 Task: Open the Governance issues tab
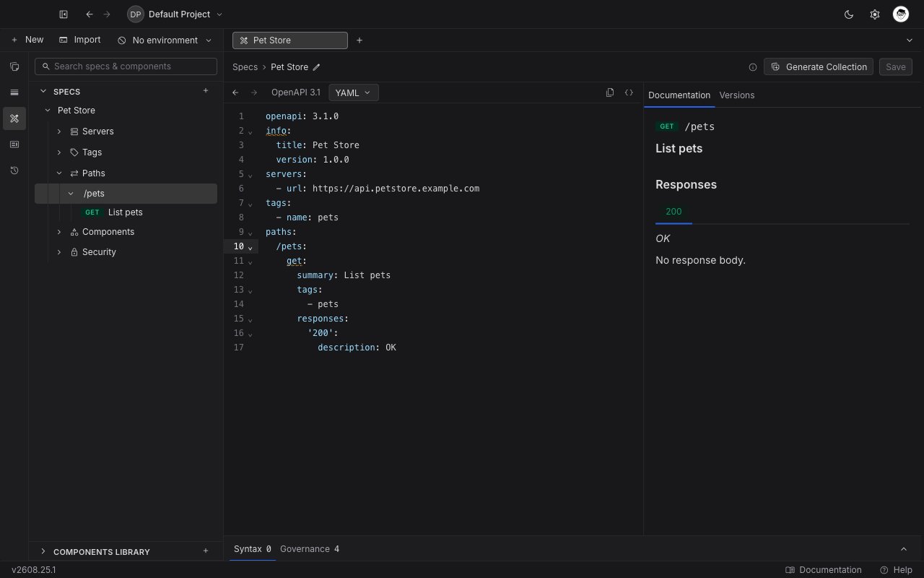tap(310, 549)
